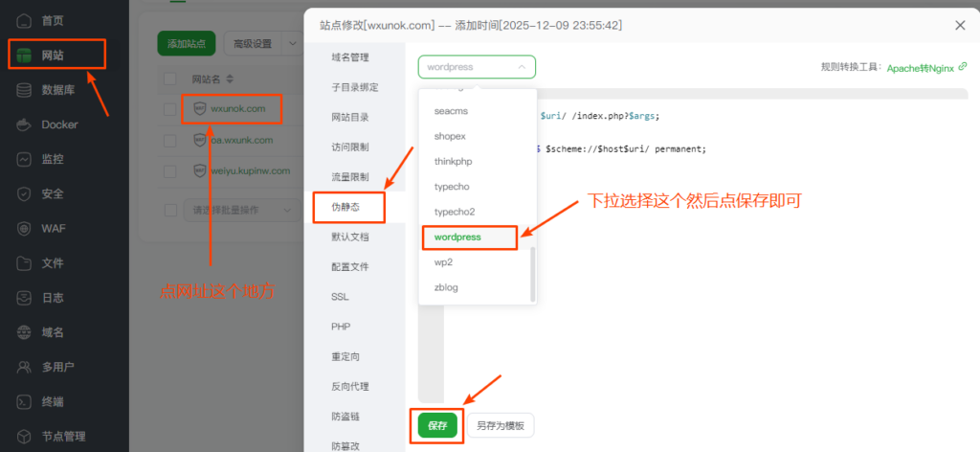Tick the select-all checkbox in the table header
This screenshot has height=452, width=980.
(x=170, y=79)
